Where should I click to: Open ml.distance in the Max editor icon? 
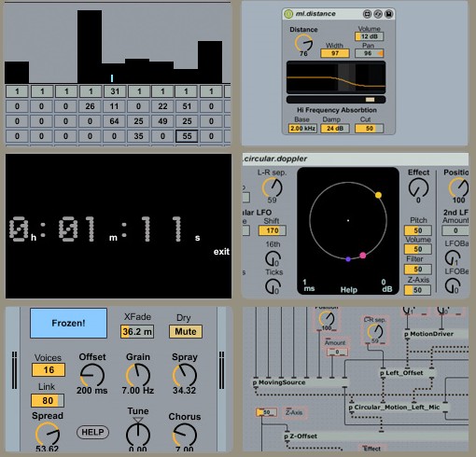coord(368,14)
